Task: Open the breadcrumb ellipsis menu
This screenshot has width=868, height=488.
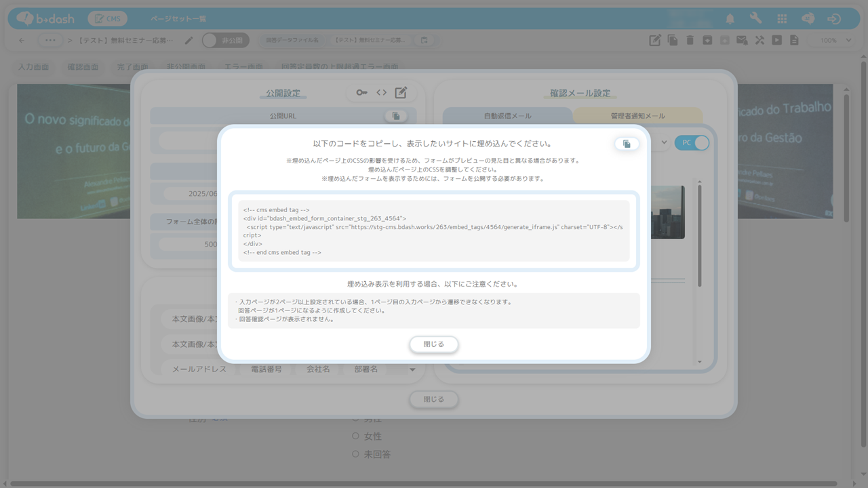Action: pyautogui.click(x=50, y=41)
